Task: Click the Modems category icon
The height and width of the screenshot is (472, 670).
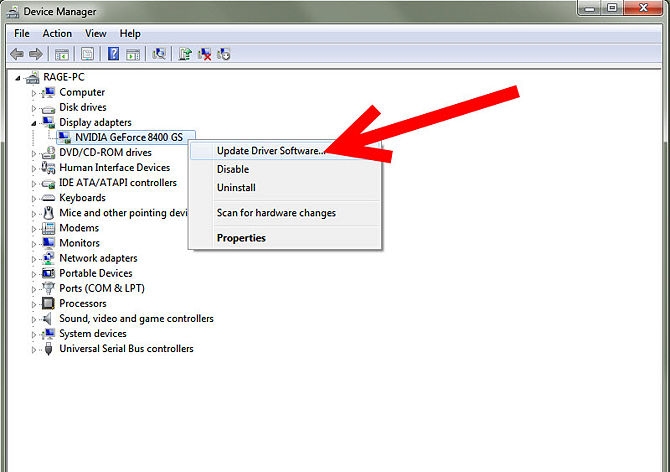Action: 48,228
